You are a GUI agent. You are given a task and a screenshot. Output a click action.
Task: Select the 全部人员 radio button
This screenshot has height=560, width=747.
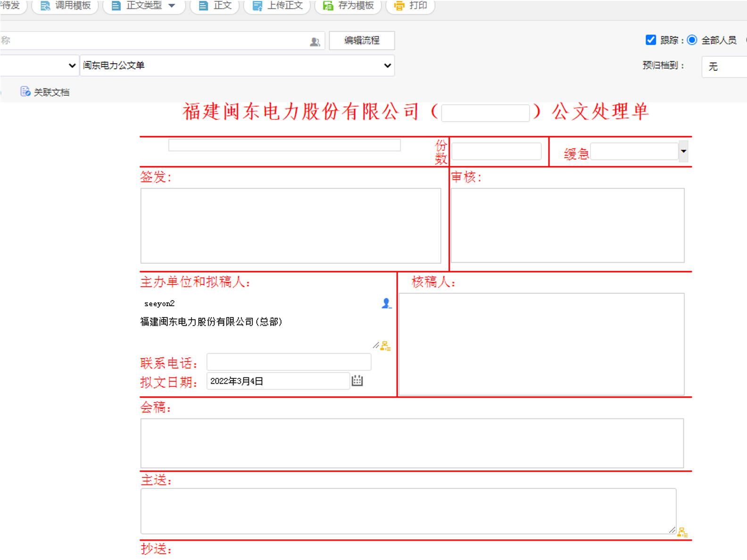[x=692, y=40]
